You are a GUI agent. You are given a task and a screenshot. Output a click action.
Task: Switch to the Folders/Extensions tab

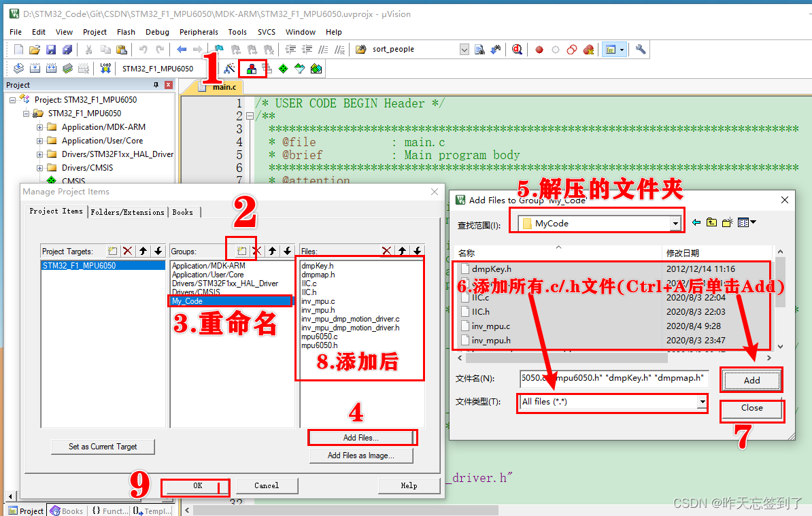pyautogui.click(x=127, y=212)
